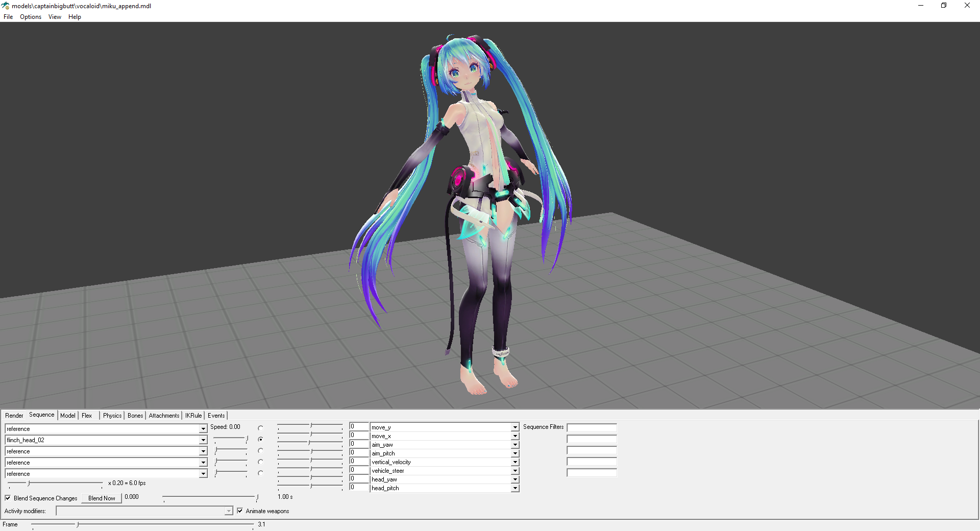Open the Events tab
This screenshot has width=980, height=531.
[x=216, y=416]
